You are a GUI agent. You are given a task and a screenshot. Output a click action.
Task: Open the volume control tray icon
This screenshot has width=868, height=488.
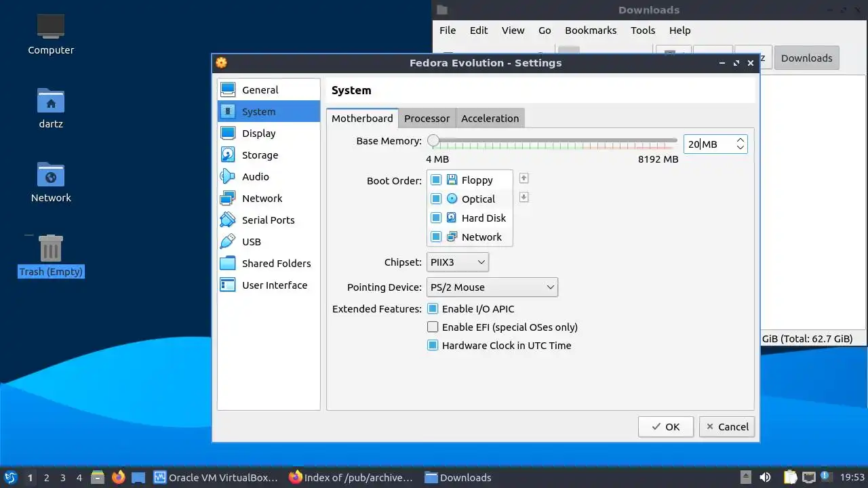pos(765,477)
